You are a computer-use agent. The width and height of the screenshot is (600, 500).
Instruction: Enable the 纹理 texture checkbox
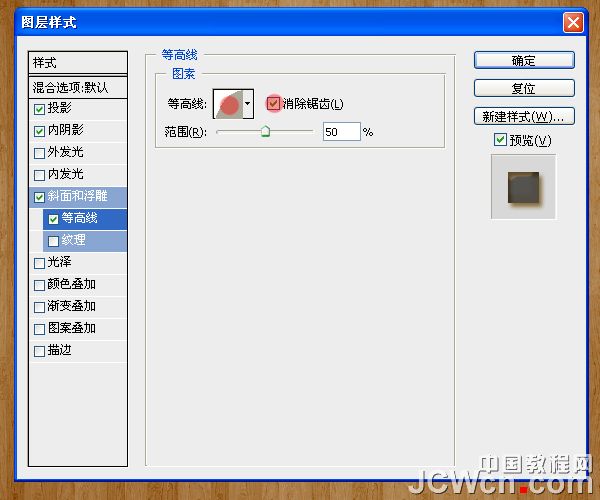(53, 241)
